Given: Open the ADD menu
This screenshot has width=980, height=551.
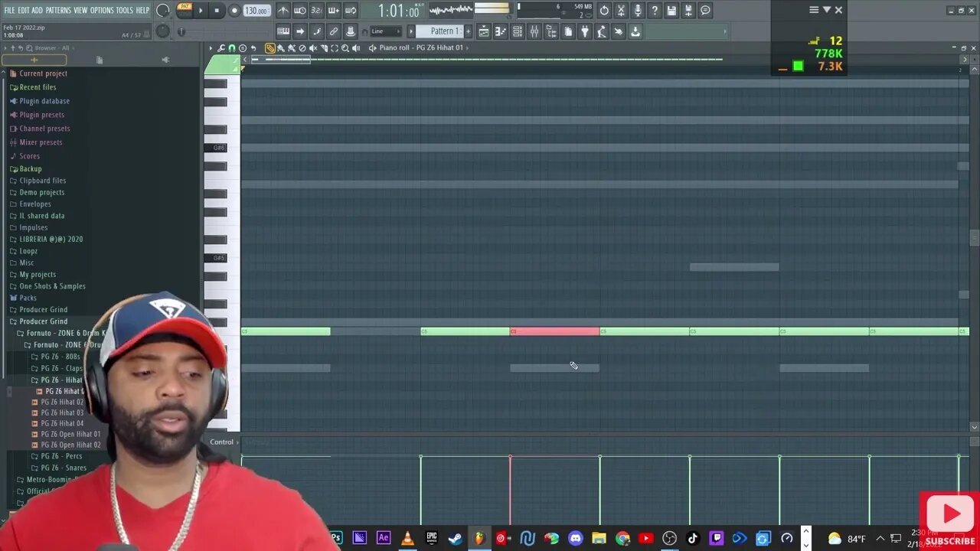Looking at the screenshot, I should [38, 10].
